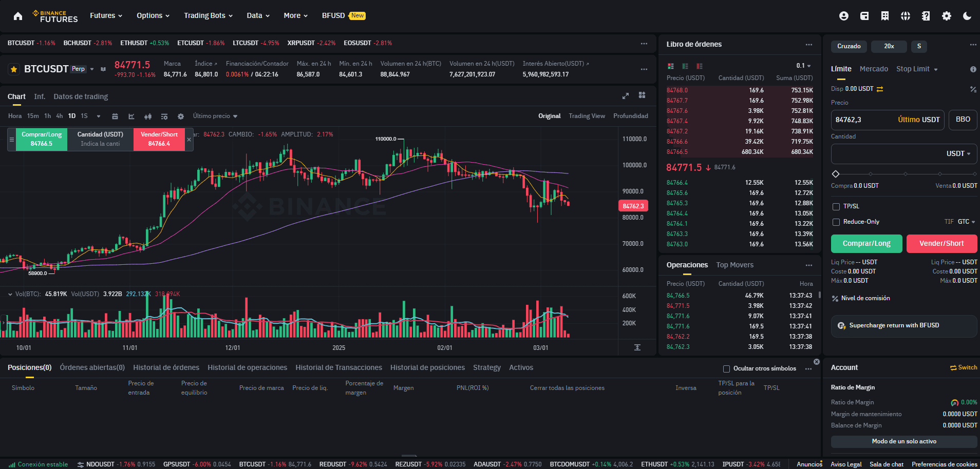Adjust leverage via 20x button

tap(889, 46)
